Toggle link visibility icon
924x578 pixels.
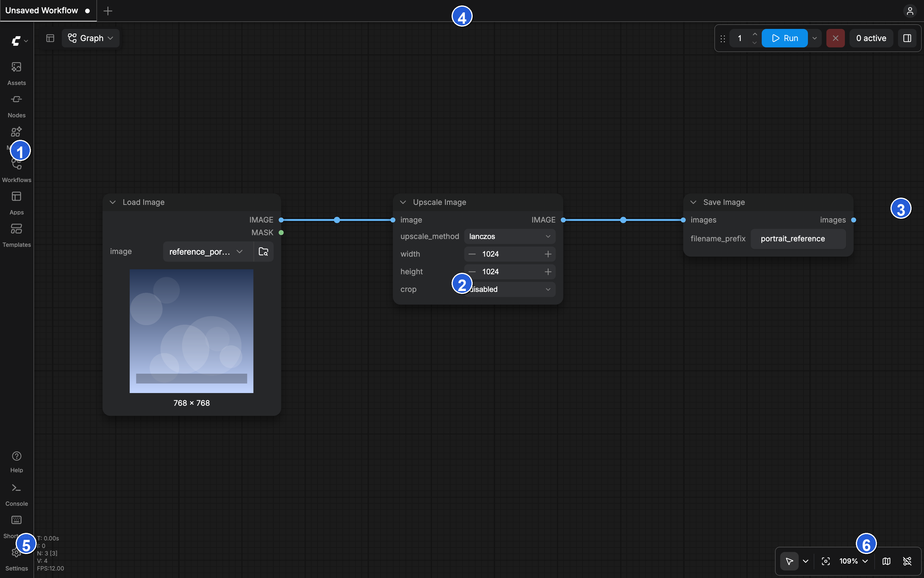pyautogui.click(x=907, y=561)
